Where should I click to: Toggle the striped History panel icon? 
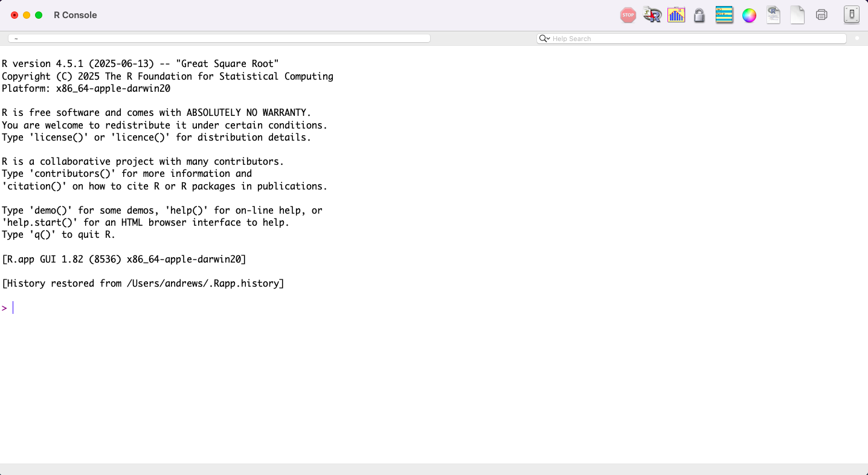724,15
